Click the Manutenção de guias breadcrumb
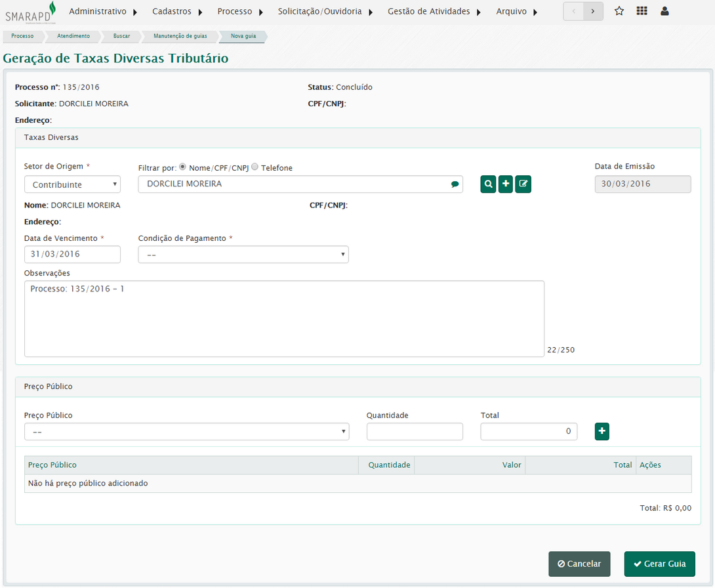 pyautogui.click(x=180, y=36)
